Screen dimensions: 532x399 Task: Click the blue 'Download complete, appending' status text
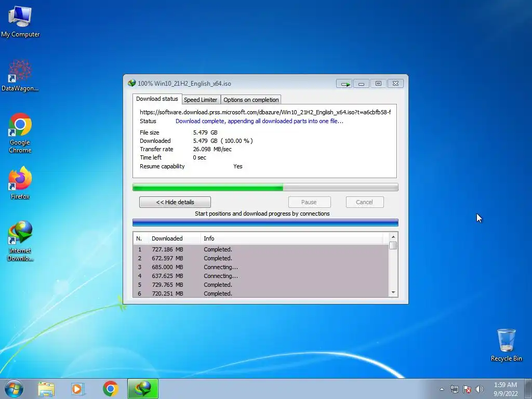(x=260, y=121)
